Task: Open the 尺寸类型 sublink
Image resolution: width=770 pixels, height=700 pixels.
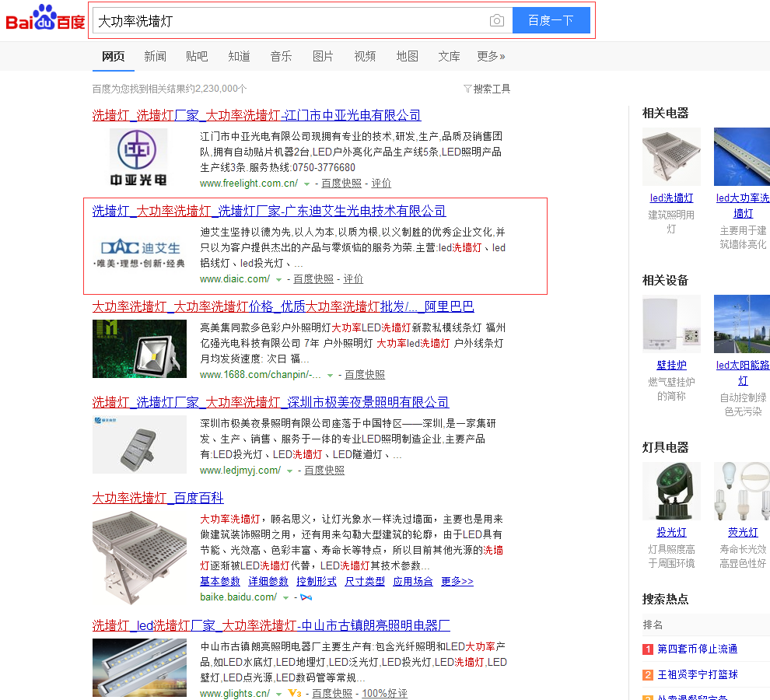Action: [364, 582]
